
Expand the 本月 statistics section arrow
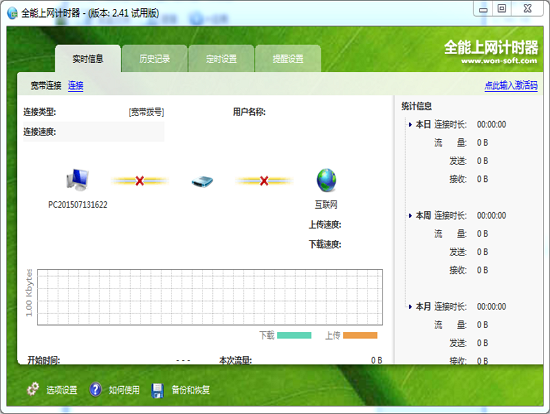tap(410, 307)
